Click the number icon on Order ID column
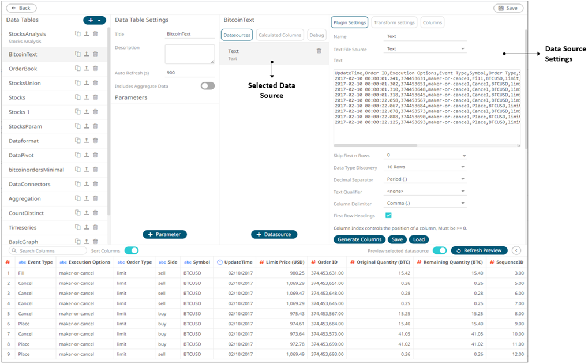Image resolution: width=588 pixels, height=364 pixels. click(313, 261)
